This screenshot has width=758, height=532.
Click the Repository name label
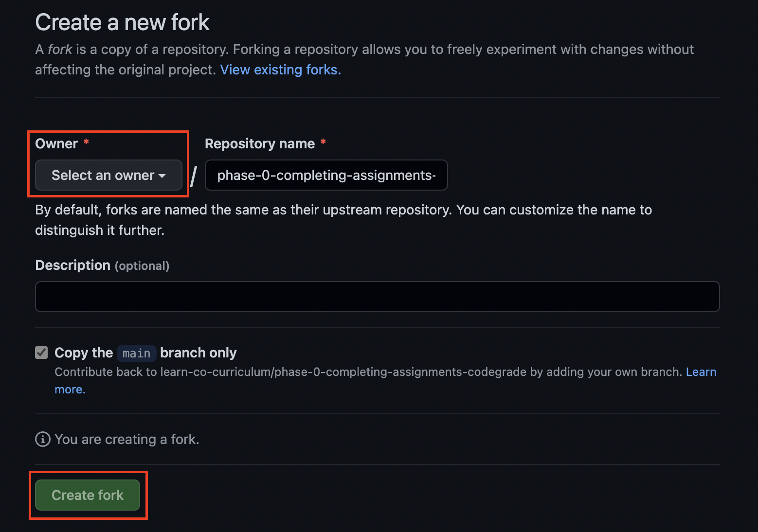pyautogui.click(x=260, y=143)
